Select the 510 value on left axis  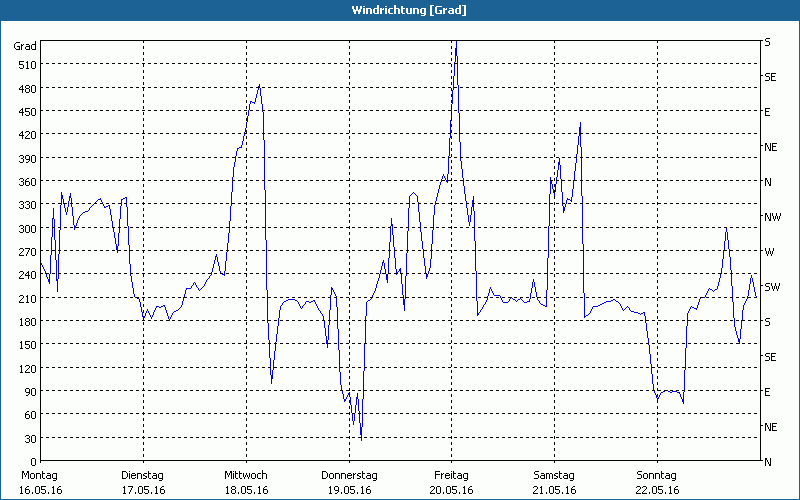click(x=28, y=65)
